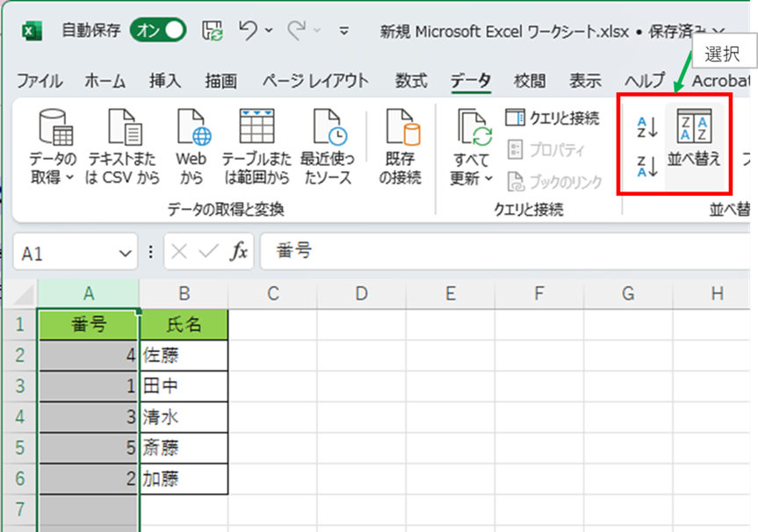Expand the データの取得 dropdown
758x532 pixels.
tap(53, 178)
